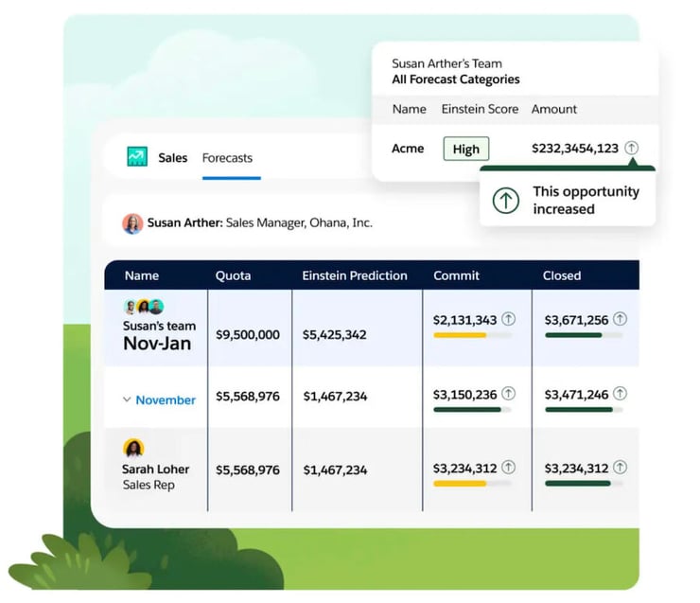Open the November month link

[166, 399]
